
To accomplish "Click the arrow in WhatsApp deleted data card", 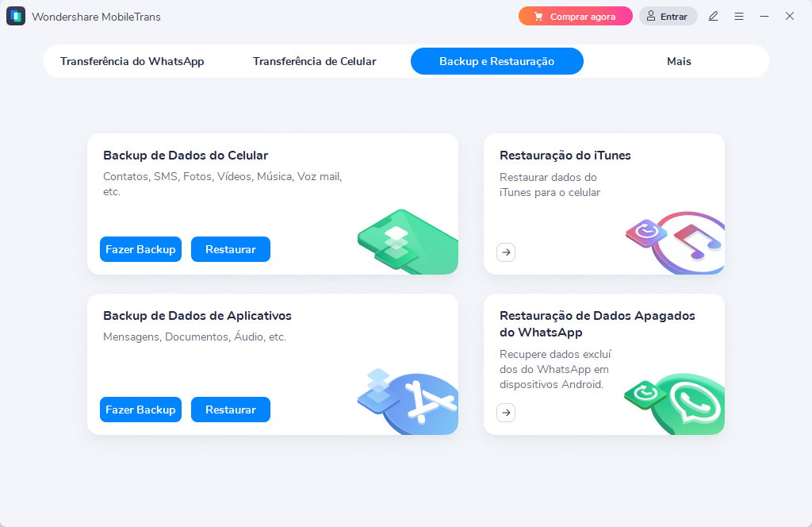I will pyautogui.click(x=506, y=413).
